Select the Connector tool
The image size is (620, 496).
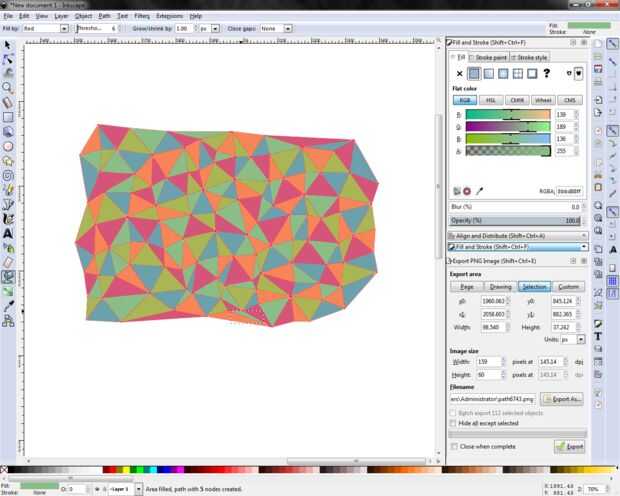point(8,321)
